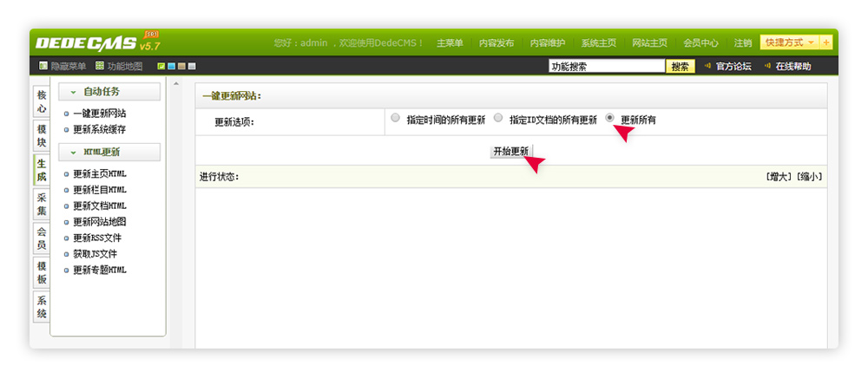Choose the 指定ID文档的所有更新 radio button
The height and width of the screenshot is (378, 868).
tap(498, 118)
